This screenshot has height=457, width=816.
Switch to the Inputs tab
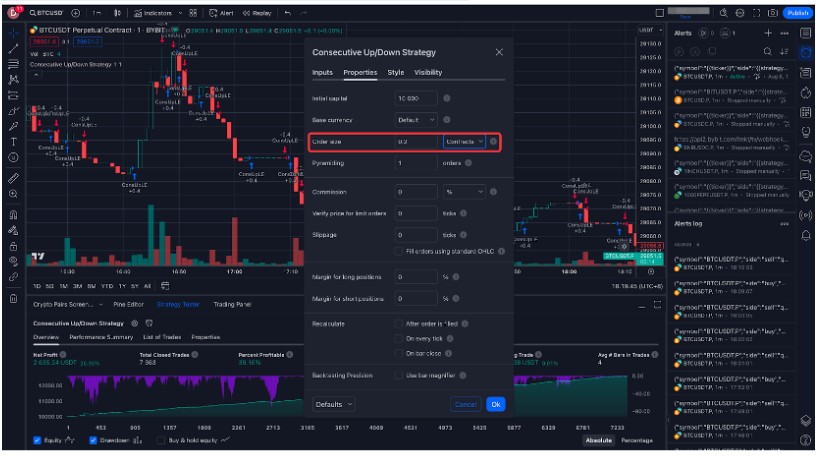click(322, 72)
